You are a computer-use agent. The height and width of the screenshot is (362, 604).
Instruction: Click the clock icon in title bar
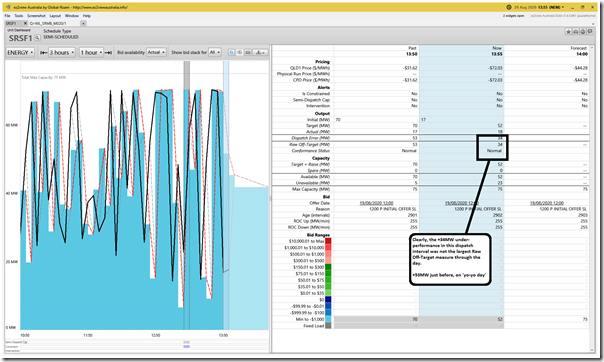(x=508, y=7)
